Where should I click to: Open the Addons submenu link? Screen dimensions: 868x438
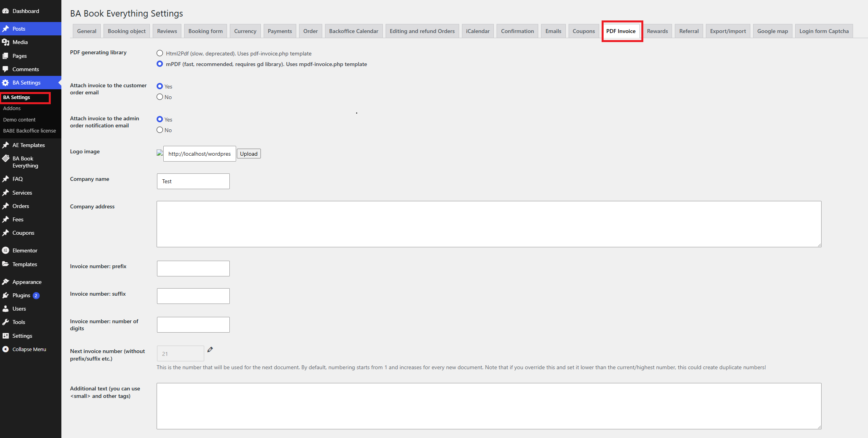click(12, 108)
